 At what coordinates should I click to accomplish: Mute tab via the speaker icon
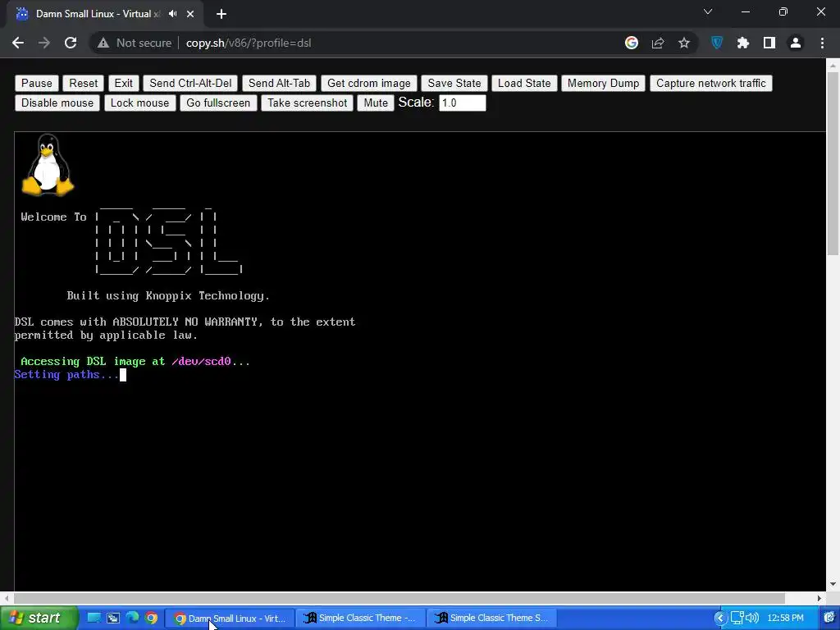click(172, 14)
